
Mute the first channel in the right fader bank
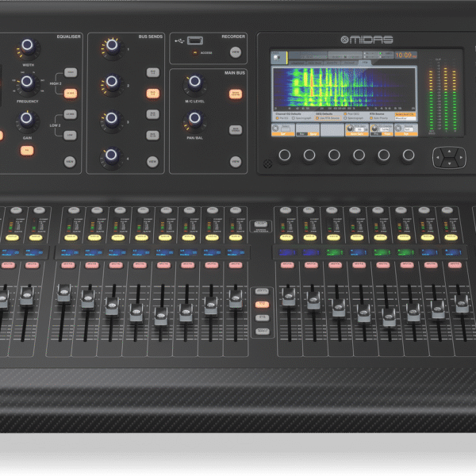point(287,265)
